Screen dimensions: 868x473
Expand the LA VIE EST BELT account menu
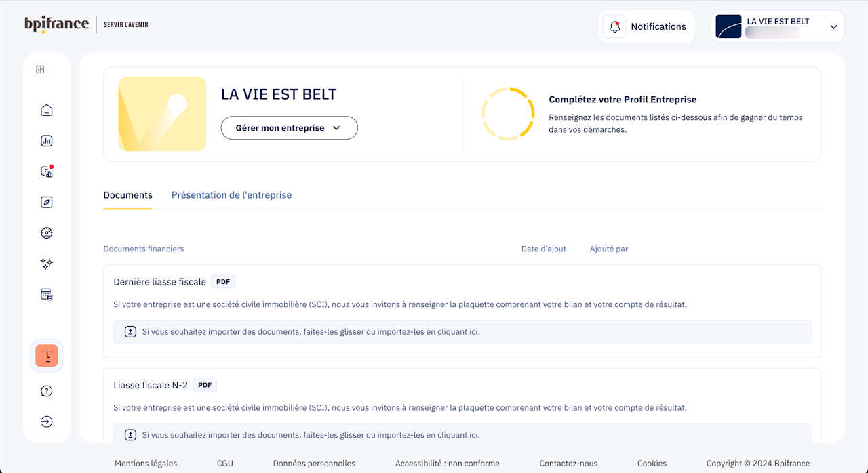click(x=778, y=26)
